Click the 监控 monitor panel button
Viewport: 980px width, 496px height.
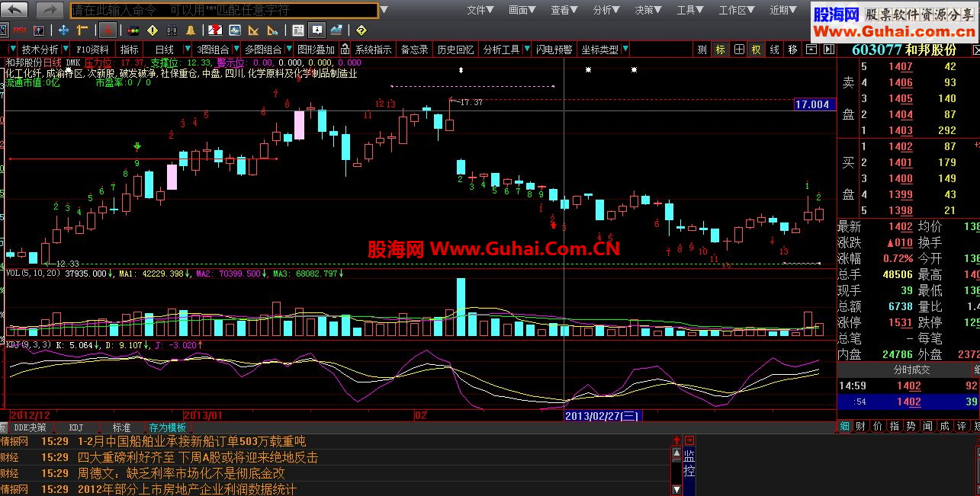tap(689, 463)
